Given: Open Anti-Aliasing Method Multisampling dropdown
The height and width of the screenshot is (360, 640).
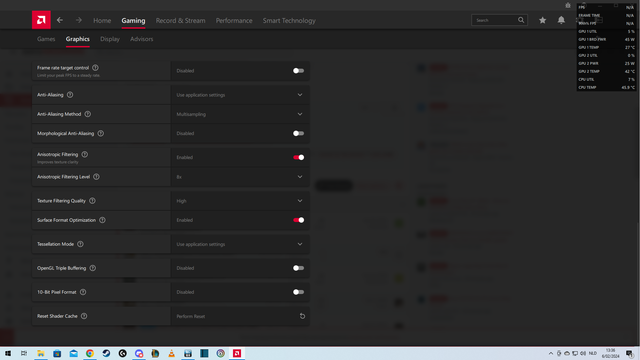Looking at the screenshot, I should pyautogui.click(x=240, y=114).
